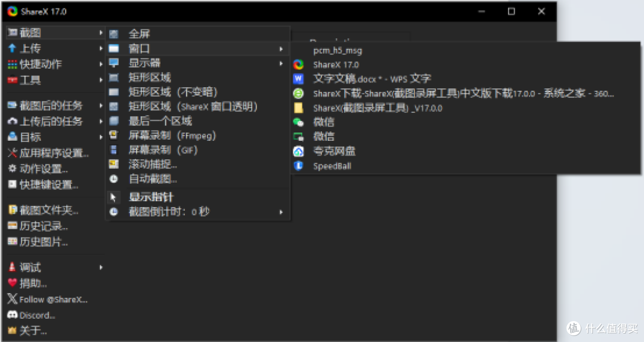Click the colored grid icon beside 快捷动作

[13, 64]
